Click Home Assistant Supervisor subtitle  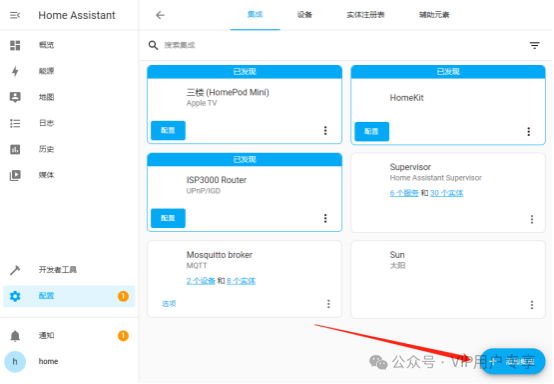[x=436, y=178]
